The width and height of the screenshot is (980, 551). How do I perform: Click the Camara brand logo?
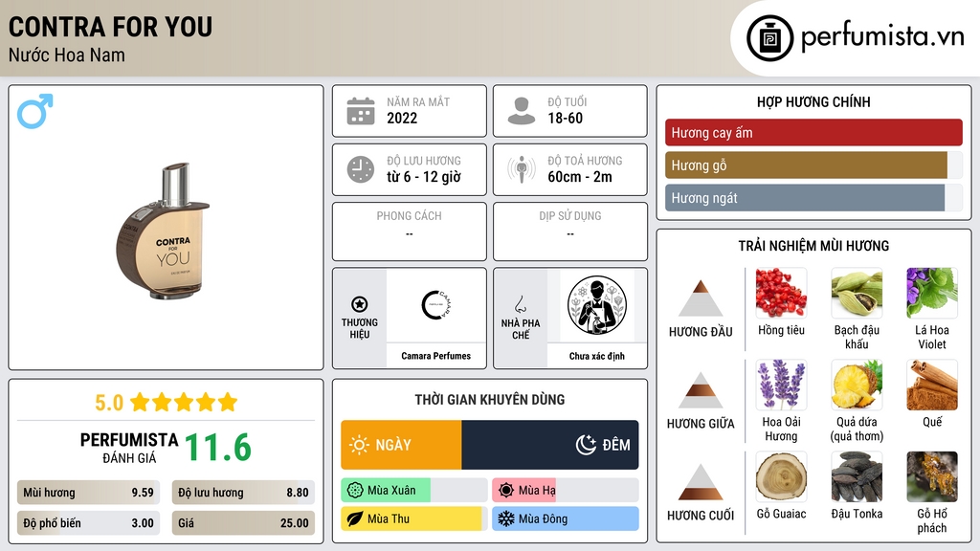pos(435,305)
